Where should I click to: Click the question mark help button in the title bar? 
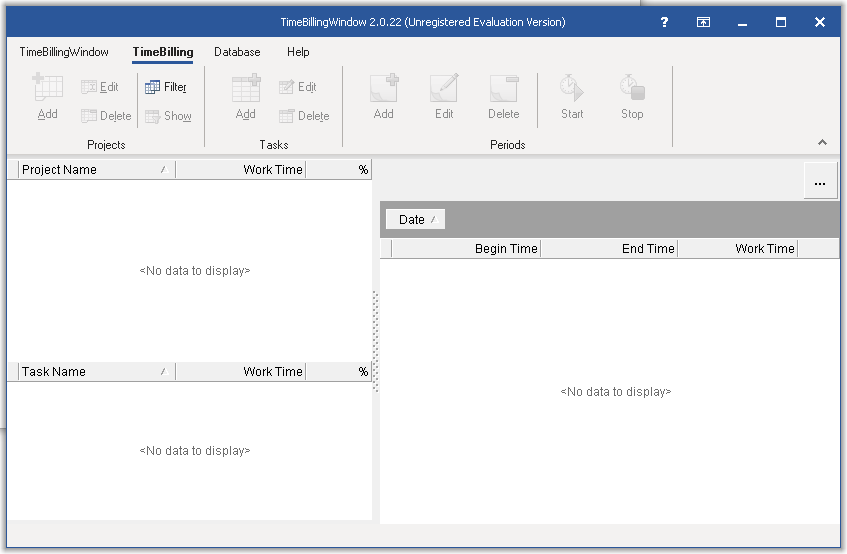point(665,22)
